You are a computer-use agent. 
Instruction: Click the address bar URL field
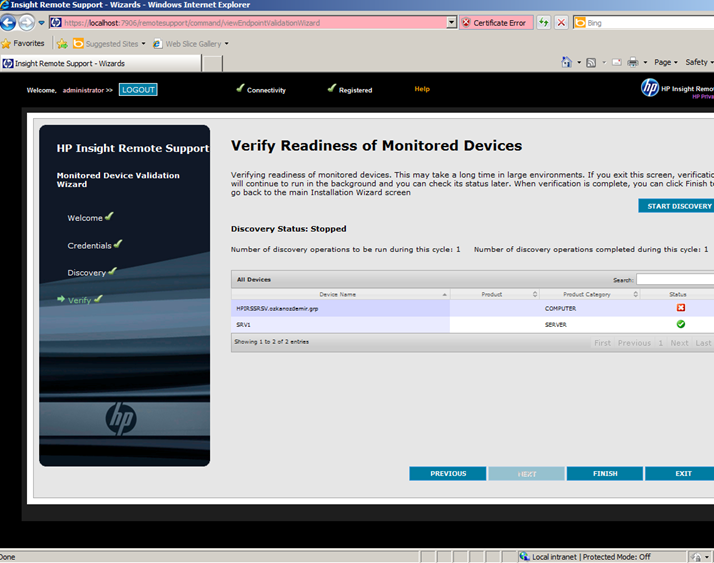[x=247, y=23]
